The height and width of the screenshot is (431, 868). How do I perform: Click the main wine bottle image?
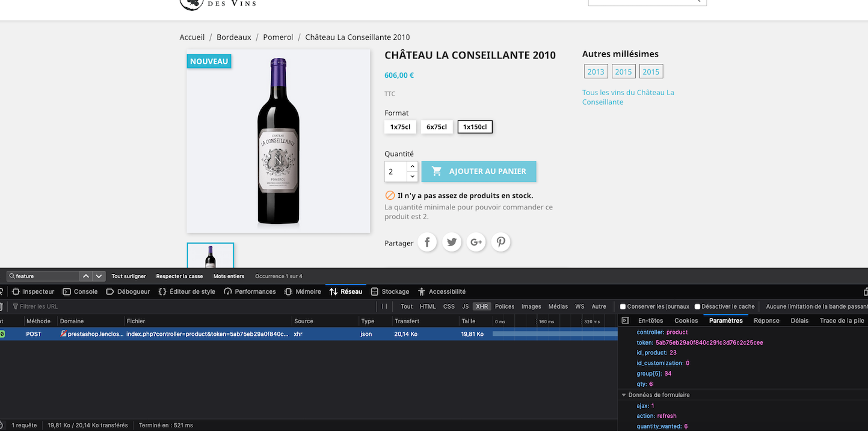279,141
